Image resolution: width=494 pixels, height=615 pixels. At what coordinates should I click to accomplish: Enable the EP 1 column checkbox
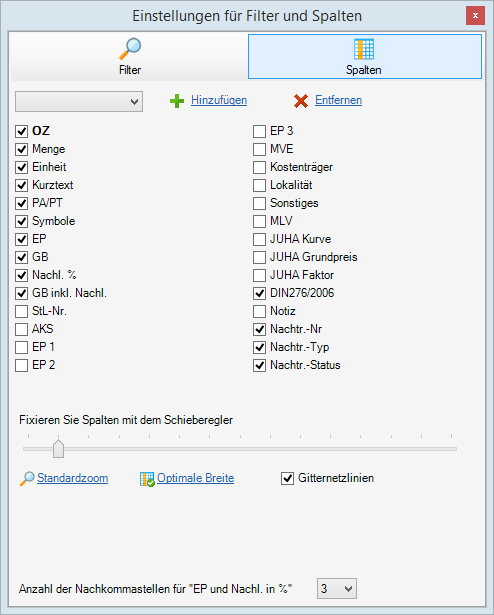pos(22,348)
